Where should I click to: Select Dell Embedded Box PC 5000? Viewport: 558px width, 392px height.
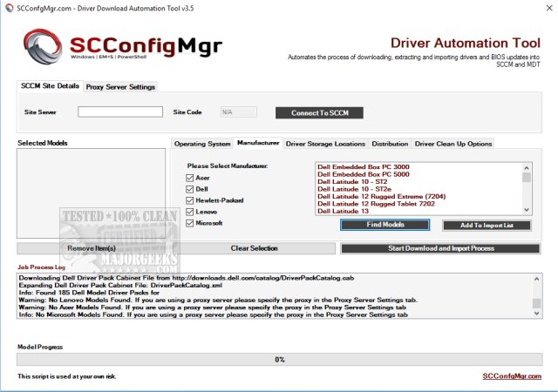(x=364, y=174)
